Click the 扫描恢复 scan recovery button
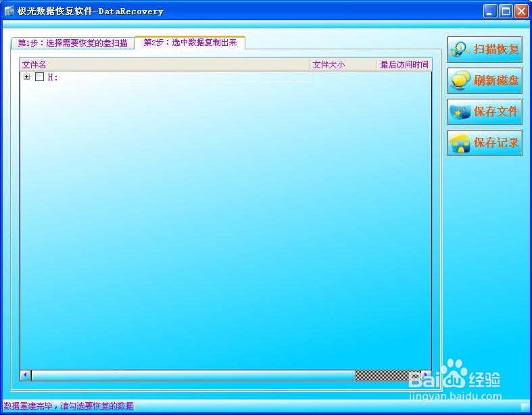The image size is (532, 415). coord(485,49)
